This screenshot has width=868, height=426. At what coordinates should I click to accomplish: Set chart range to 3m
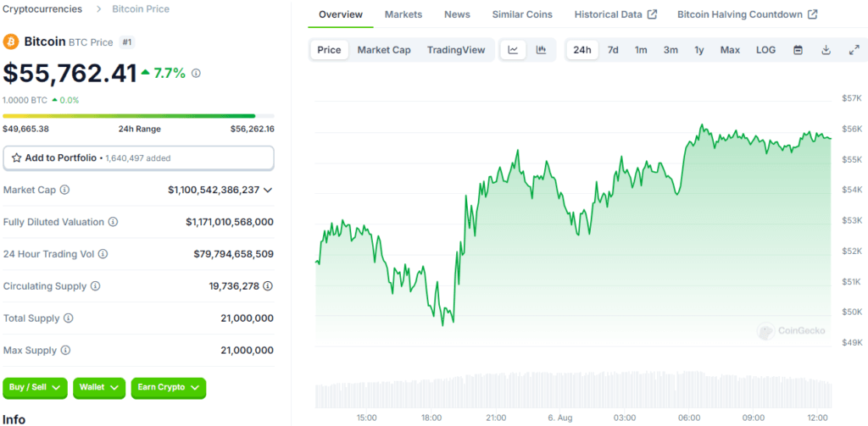coord(671,50)
